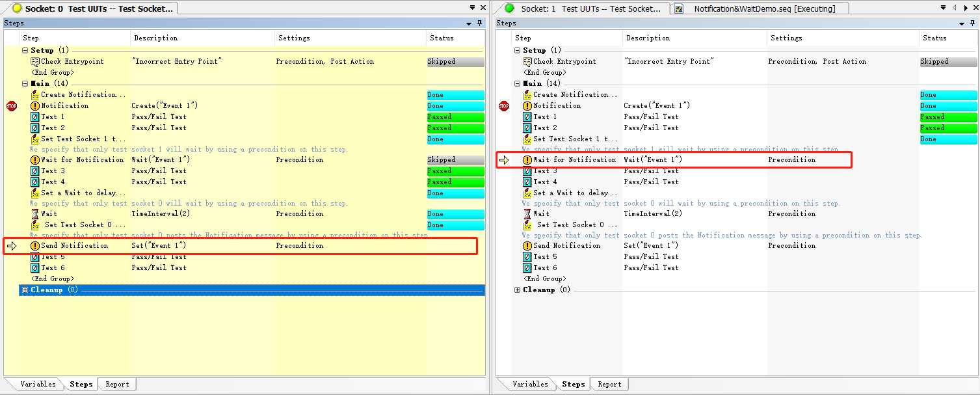Select Set("Event 1") description in Socket 1
This screenshot has height=395, width=980.
651,245
